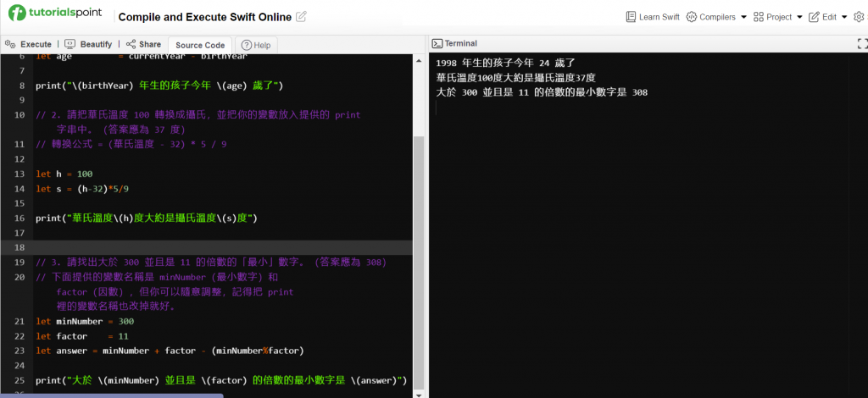
Task: Click the Share nodes icon
Action: pyautogui.click(x=131, y=44)
